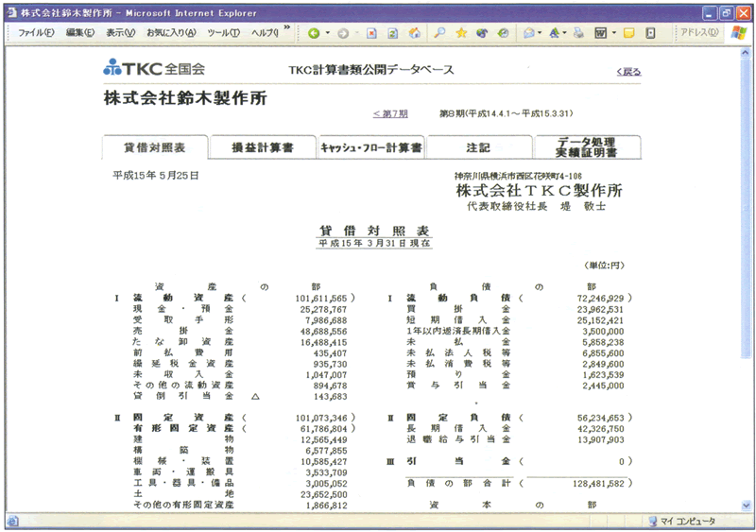
Task: Switch to the キャッシュ・フロー計算書 tab
Action: pos(370,147)
